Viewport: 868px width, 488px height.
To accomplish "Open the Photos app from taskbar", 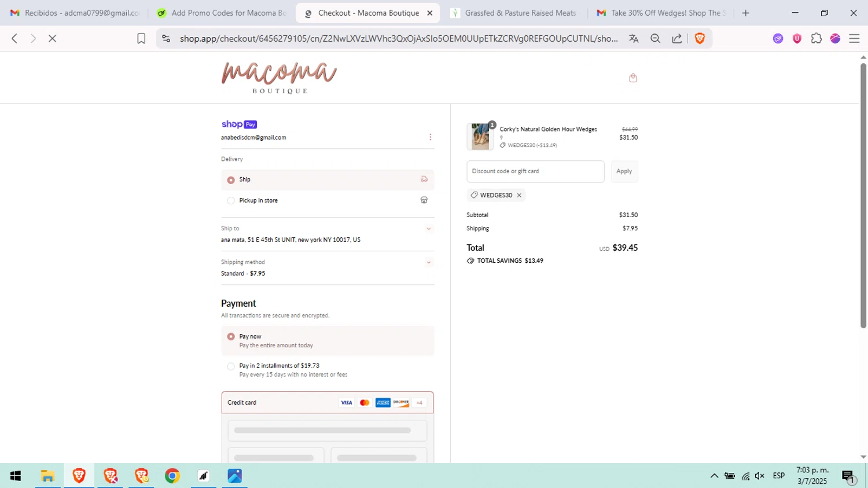I will (235, 476).
